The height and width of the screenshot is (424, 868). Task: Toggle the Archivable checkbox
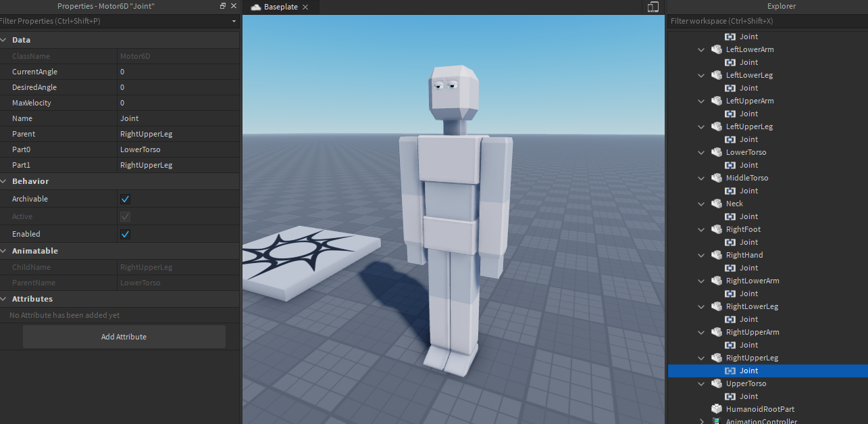pos(125,199)
